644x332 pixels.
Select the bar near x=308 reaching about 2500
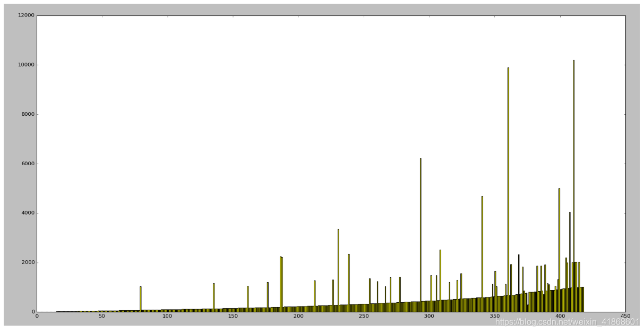pyautogui.click(x=440, y=280)
